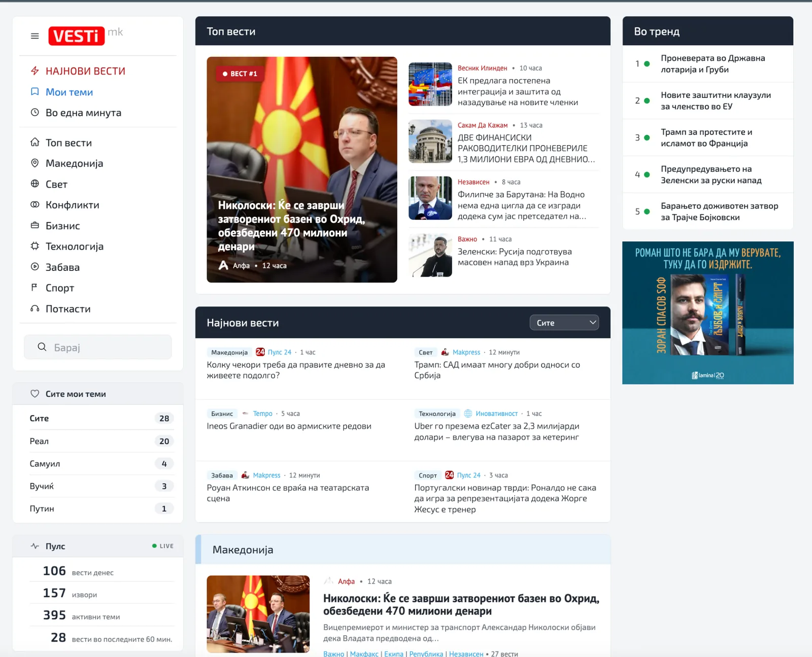
Task: Click the Технологија tag above the Uber story
Action: tap(437, 414)
